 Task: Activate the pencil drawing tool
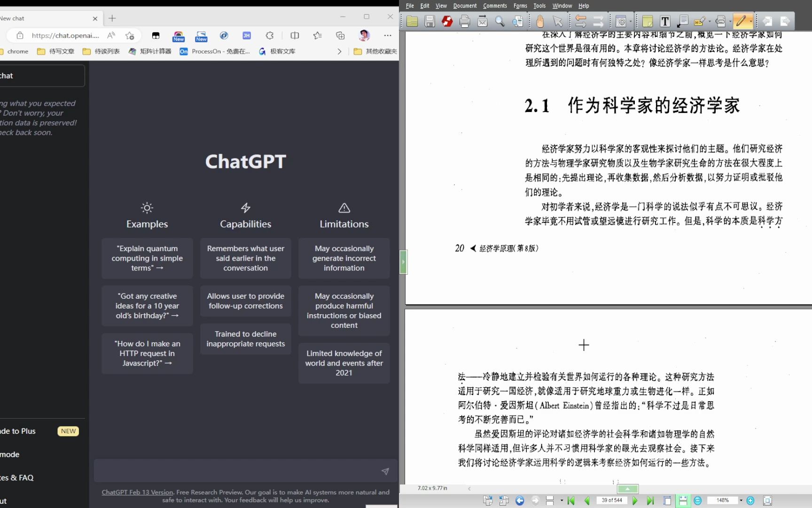(741, 21)
